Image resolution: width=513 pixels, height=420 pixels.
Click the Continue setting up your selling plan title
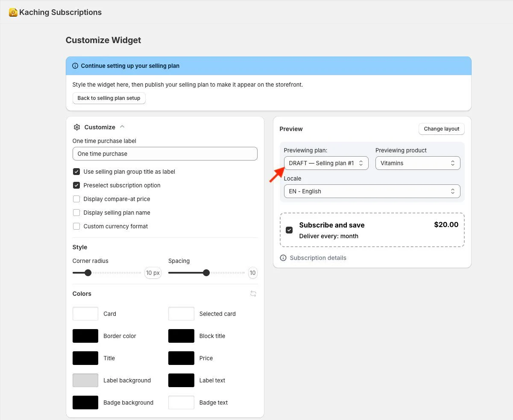130,66
